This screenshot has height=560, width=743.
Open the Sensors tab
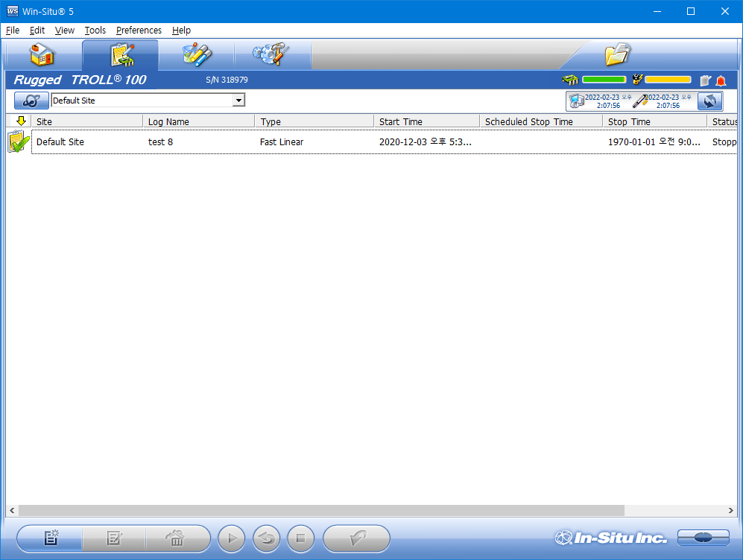[x=197, y=55]
